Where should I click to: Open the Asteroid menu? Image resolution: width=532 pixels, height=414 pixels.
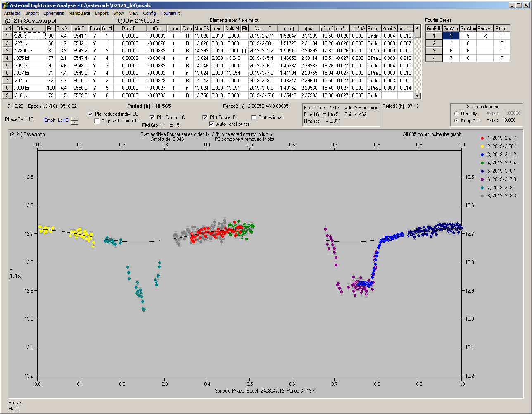click(x=12, y=13)
